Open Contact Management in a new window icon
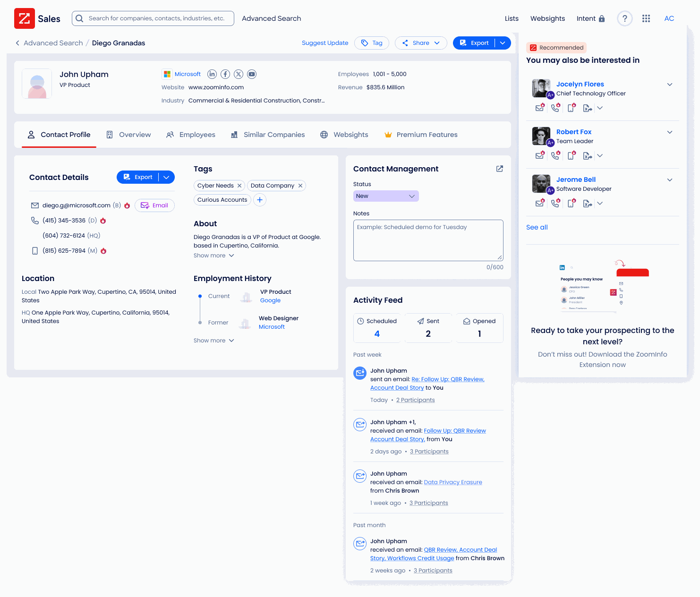 [x=499, y=169]
